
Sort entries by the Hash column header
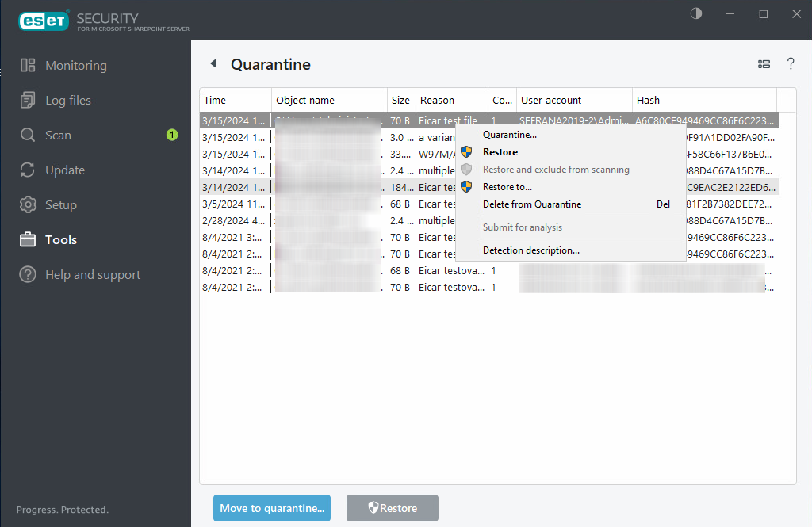coord(647,100)
